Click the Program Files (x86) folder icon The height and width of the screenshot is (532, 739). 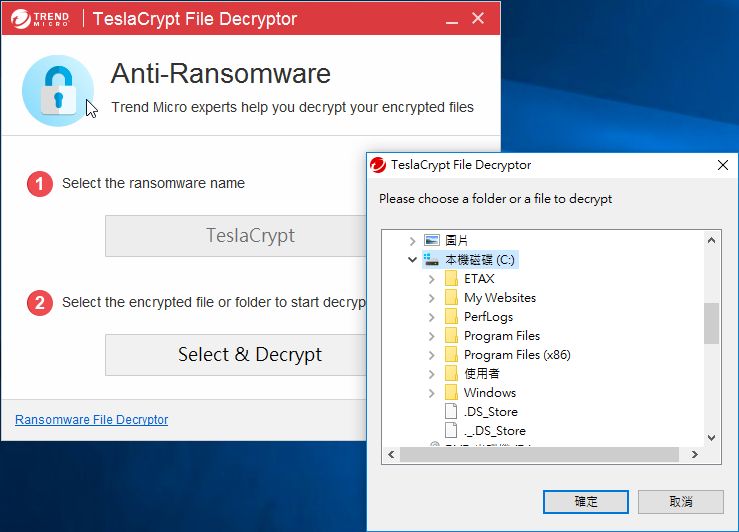451,354
